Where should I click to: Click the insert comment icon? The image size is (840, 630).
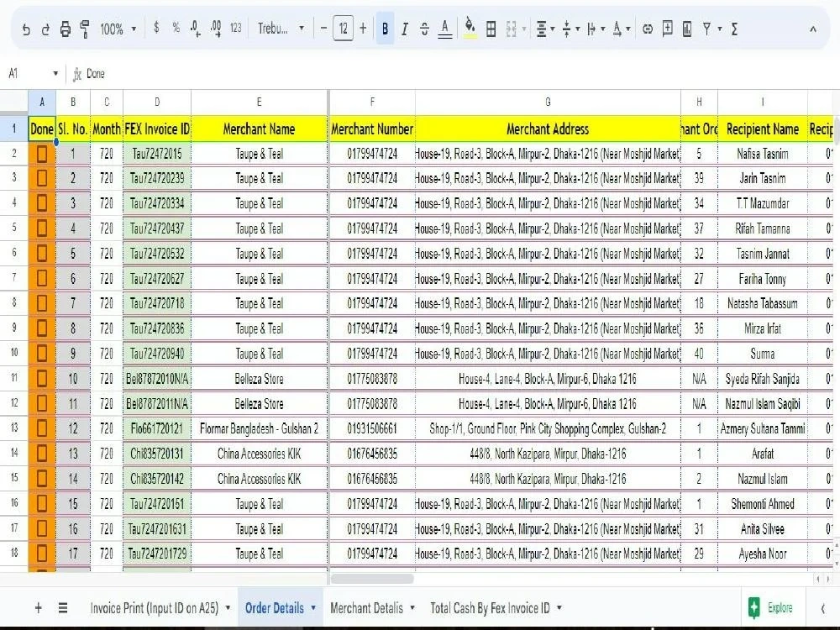click(x=668, y=29)
